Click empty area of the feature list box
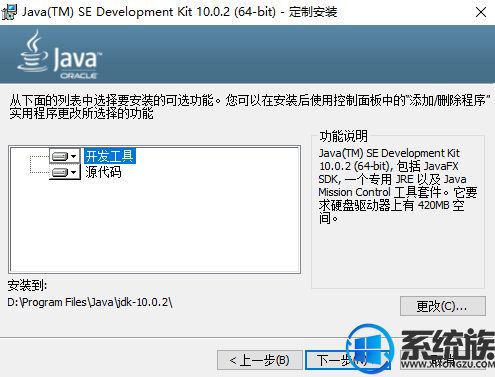The height and width of the screenshot is (377, 495). click(x=155, y=227)
